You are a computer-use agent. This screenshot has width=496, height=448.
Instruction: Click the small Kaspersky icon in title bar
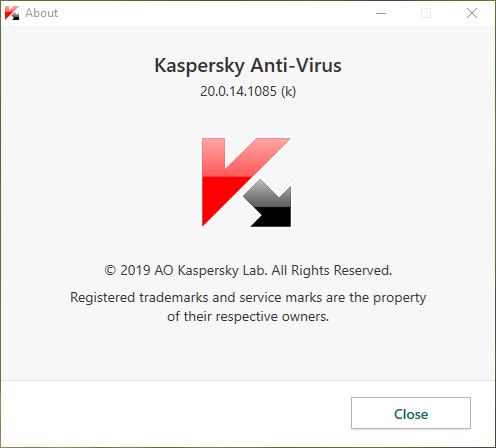click(12, 13)
